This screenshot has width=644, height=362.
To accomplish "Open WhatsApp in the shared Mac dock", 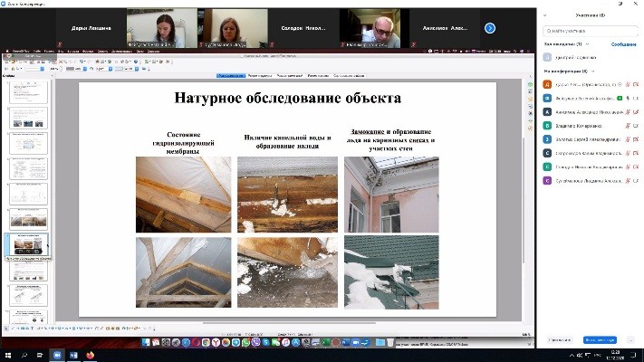I will tap(245, 342).
